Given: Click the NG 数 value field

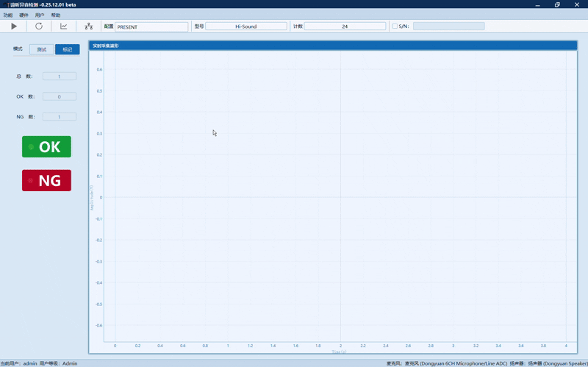Looking at the screenshot, I should tap(60, 117).
